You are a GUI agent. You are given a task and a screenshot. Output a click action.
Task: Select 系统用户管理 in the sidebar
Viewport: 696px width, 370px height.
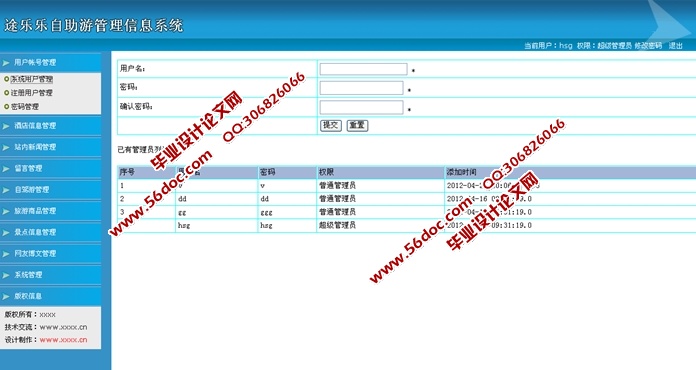tap(32, 79)
